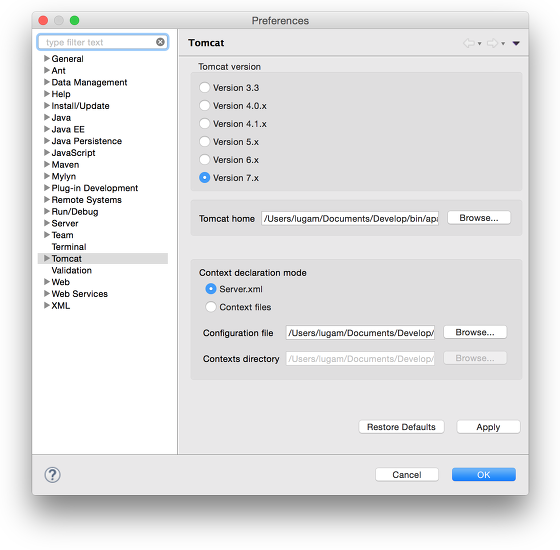This screenshot has height=550, width=560.
Task: Browse for the Tomcat home folder
Action: click(479, 218)
